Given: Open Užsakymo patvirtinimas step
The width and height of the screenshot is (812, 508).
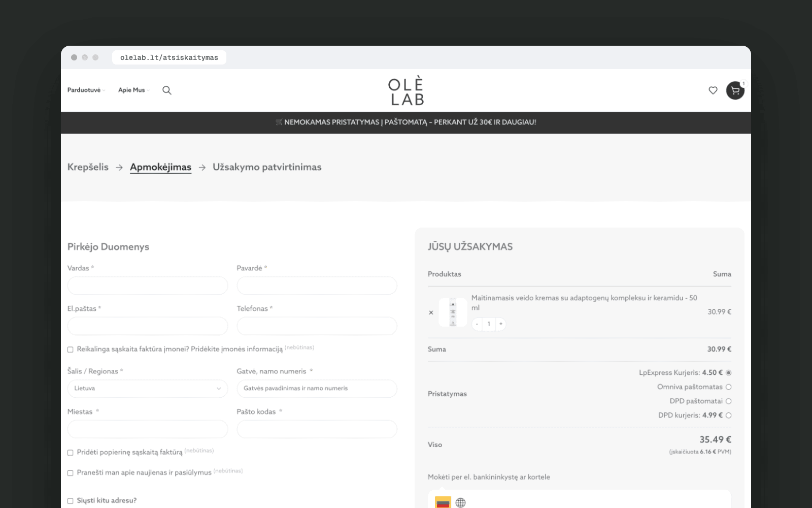Looking at the screenshot, I should point(267,167).
